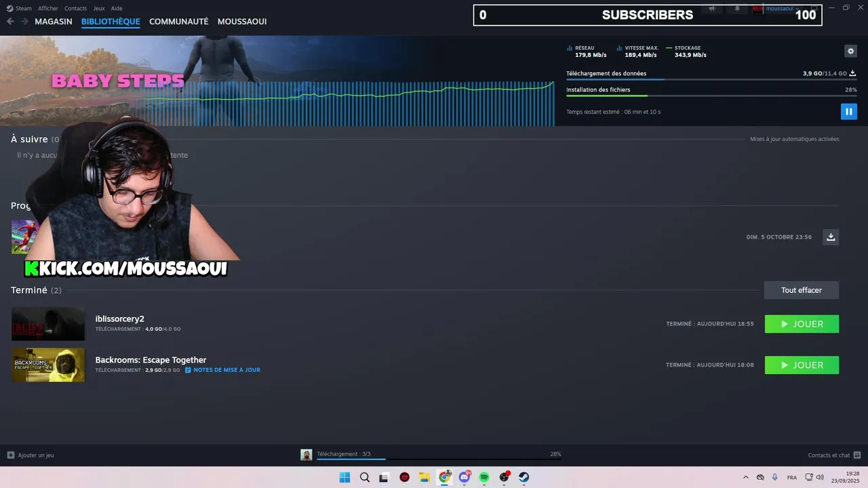Image resolution: width=868 pixels, height=488 pixels.
Task: Click the avatar thumbnail beside Téléchargement 3/3
Action: pos(307,455)
